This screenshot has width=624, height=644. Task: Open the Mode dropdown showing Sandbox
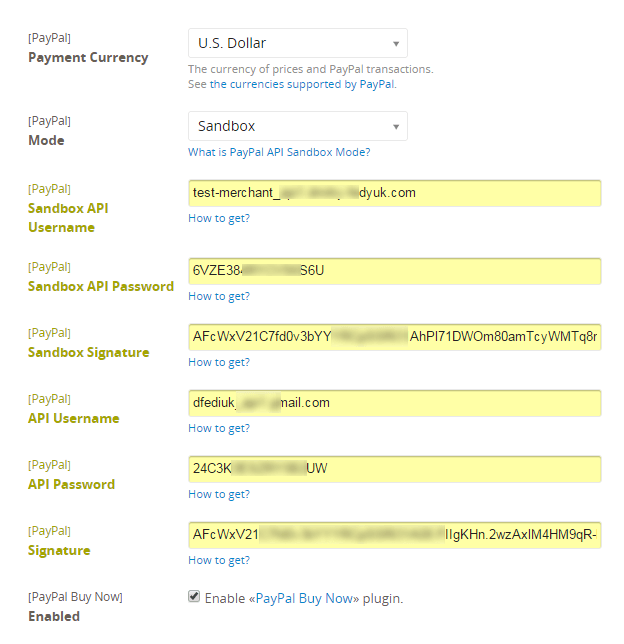297,126
